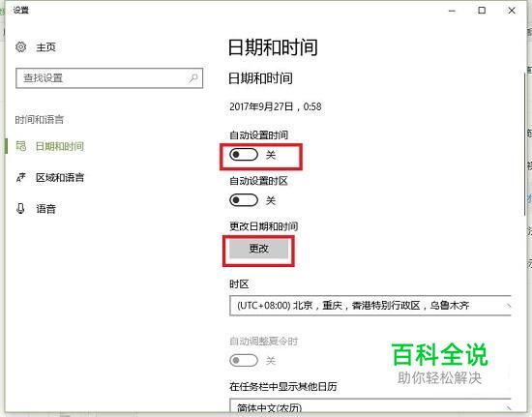The image size is (532, 417).
Task: Click the 区域和语言 language icon
Action: pos(20,177)
